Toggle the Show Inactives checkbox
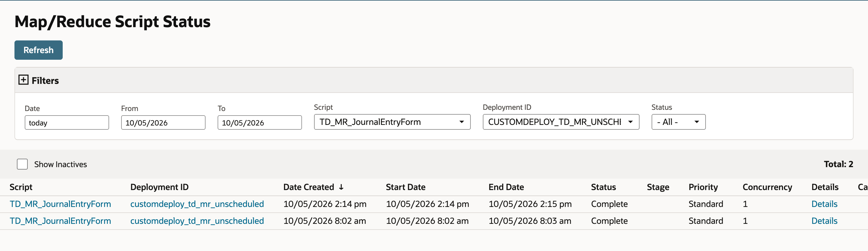 point(22,164)
